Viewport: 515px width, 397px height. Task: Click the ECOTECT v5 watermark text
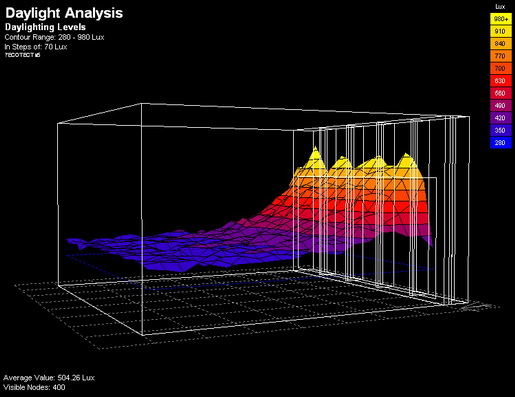pos(22,55)
